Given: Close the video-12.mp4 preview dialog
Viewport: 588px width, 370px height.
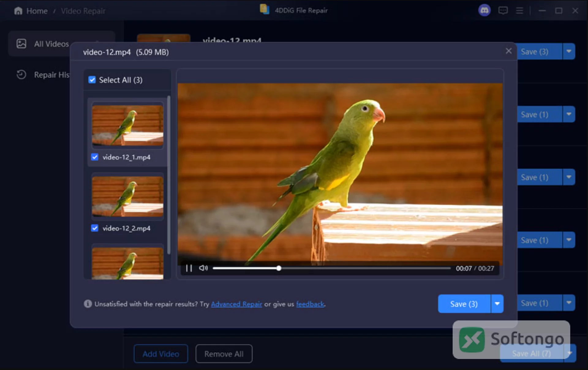Looking at the screenshot, I should tap(509, 51).
